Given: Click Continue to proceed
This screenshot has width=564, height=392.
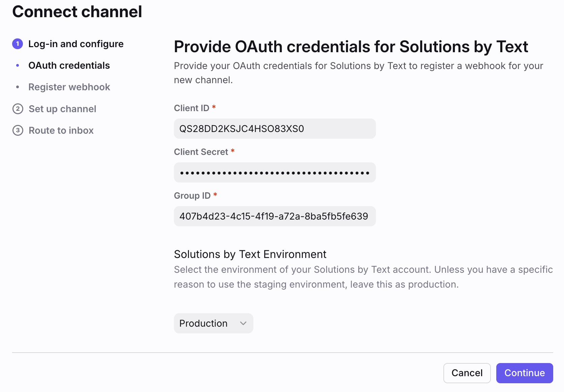Looking at the screenshot, I should click(524, 373).
